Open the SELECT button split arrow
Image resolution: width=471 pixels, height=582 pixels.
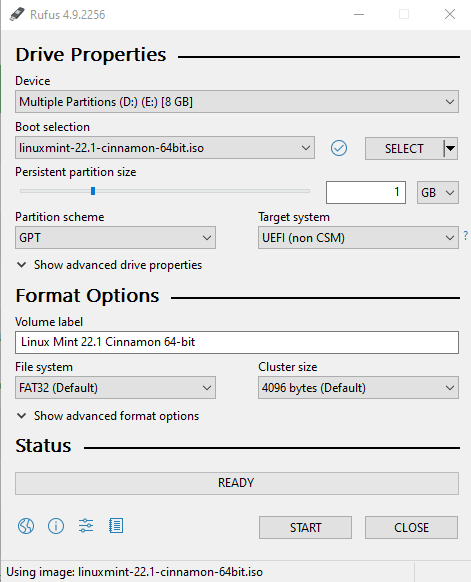point(451,148)
